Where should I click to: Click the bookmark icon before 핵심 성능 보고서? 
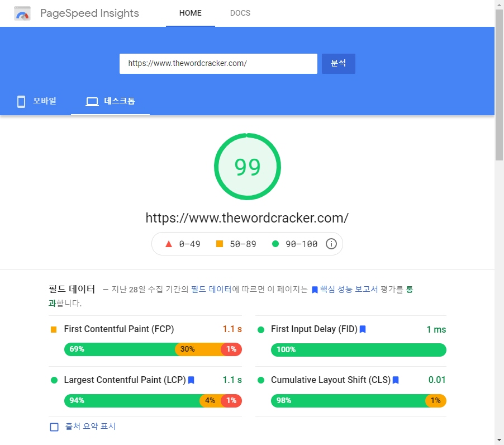tap(315, 290)
